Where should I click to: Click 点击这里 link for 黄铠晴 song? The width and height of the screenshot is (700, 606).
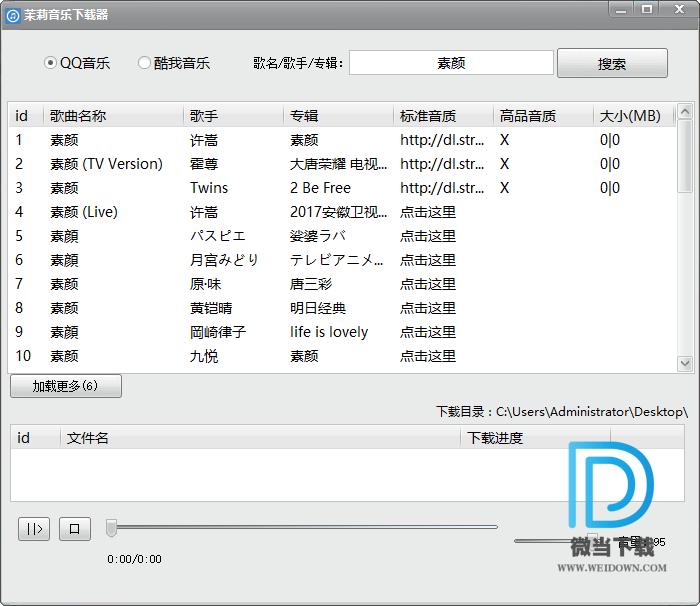pos(428,308)
